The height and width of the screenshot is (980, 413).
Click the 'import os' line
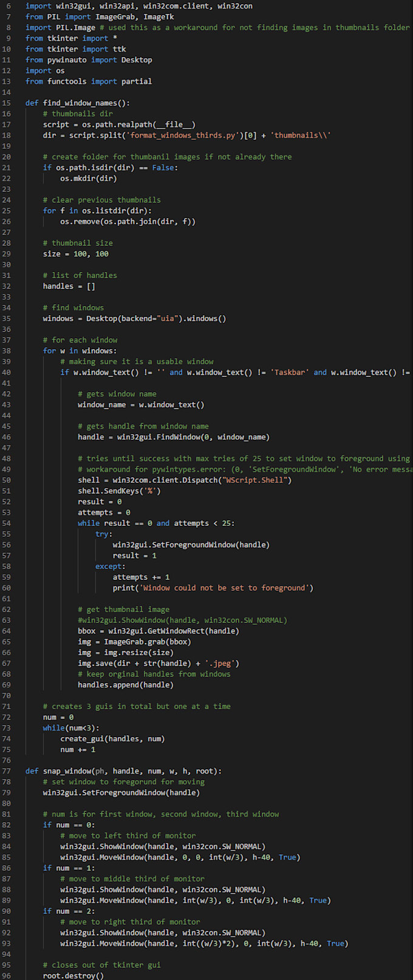(x=45, y=71)
